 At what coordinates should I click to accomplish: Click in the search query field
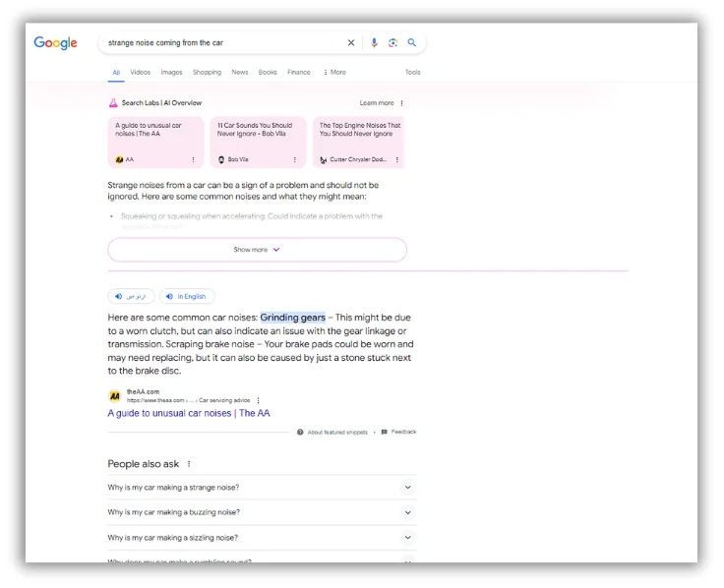(224, 43)
